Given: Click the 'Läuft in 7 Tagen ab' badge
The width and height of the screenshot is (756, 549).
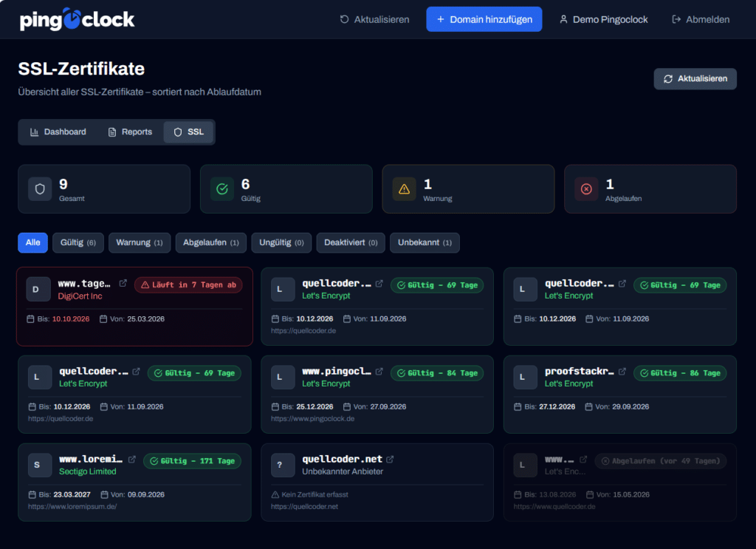Looking at the screenshot, I should 188,285.
